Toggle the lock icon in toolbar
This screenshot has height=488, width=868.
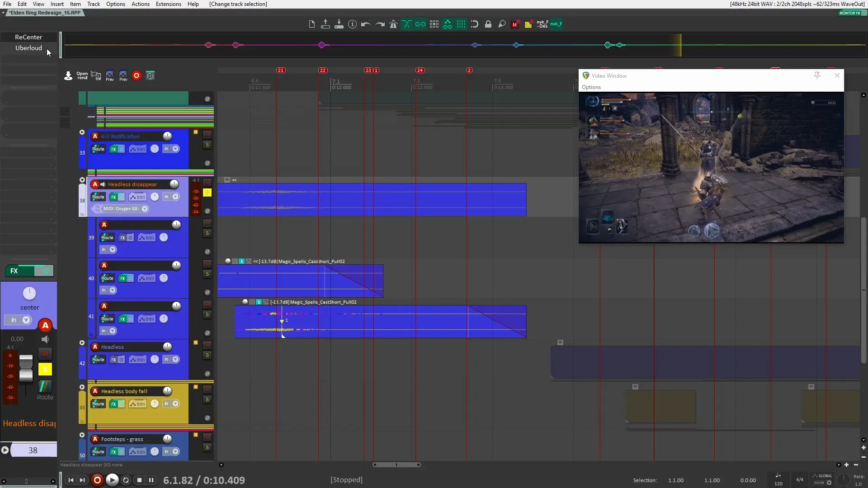[488, 24]
